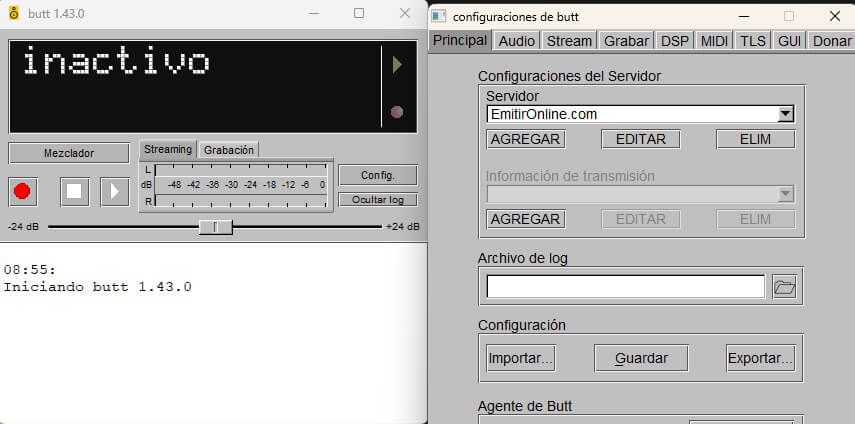The width and height of the screenshot is (855, 424).
Task: Switch to the Principal tab
Action: (x=460, y=40)
